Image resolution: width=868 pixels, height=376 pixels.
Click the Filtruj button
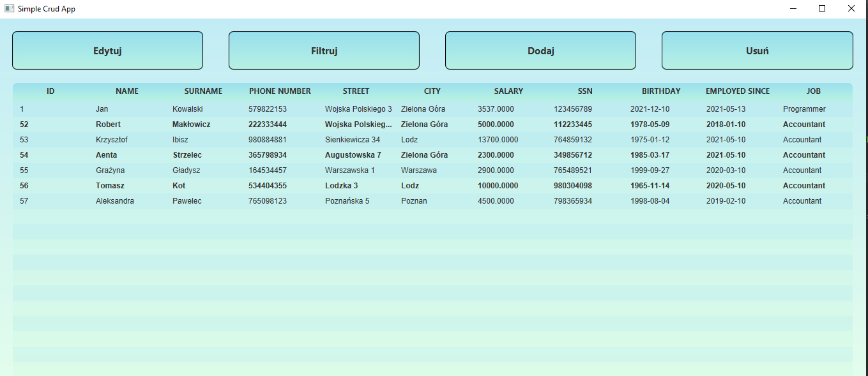pyautogui.click(x=323, y=50)
